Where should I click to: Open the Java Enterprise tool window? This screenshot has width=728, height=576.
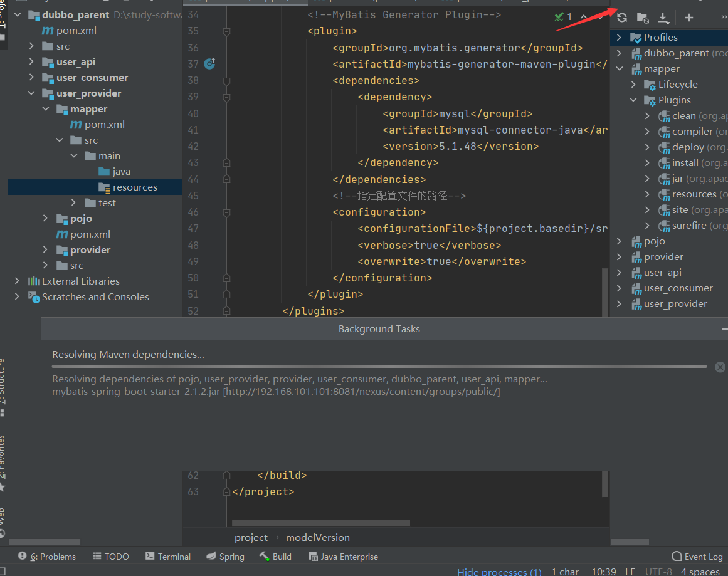coord(344,557)
